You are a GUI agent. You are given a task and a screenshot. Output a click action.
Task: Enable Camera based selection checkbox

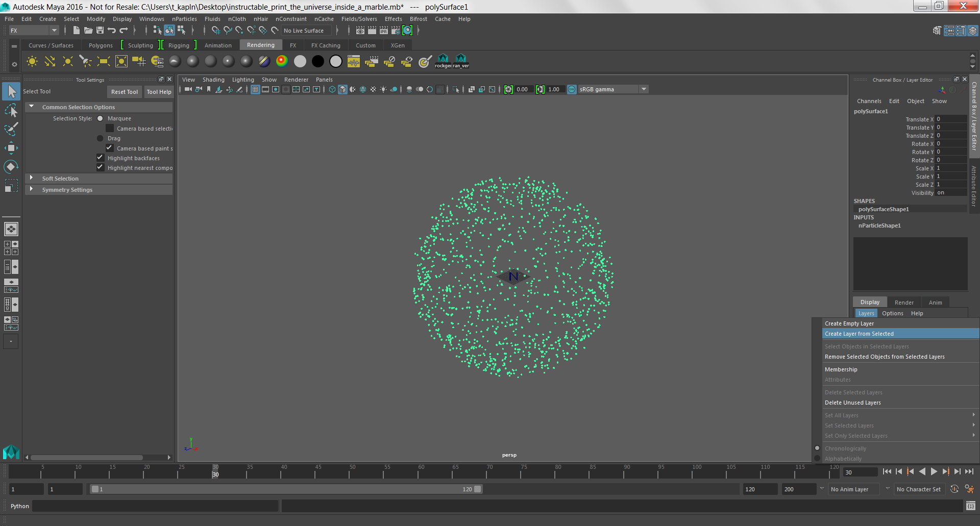(x=110, y=128)
